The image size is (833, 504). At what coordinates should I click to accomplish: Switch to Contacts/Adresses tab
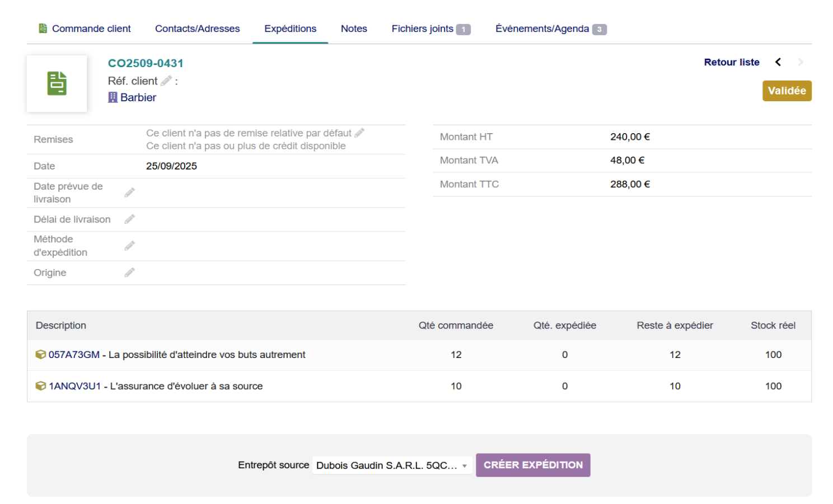(197, 29)
